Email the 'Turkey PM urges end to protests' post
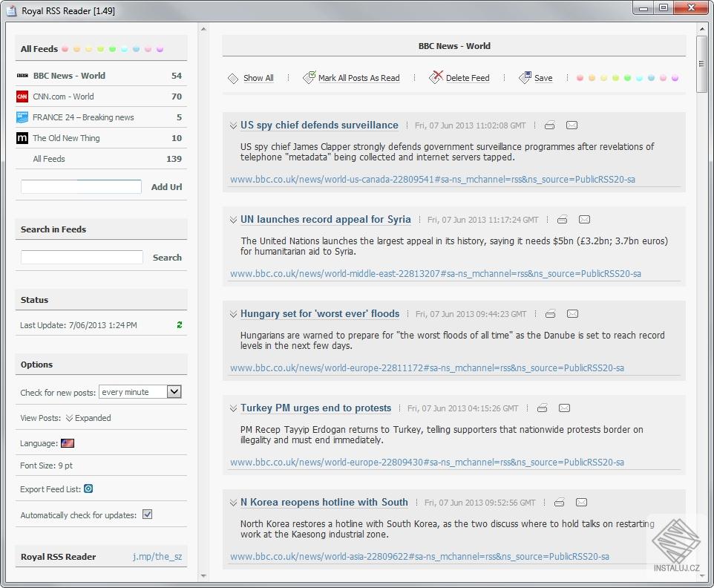 click(564, 408)
